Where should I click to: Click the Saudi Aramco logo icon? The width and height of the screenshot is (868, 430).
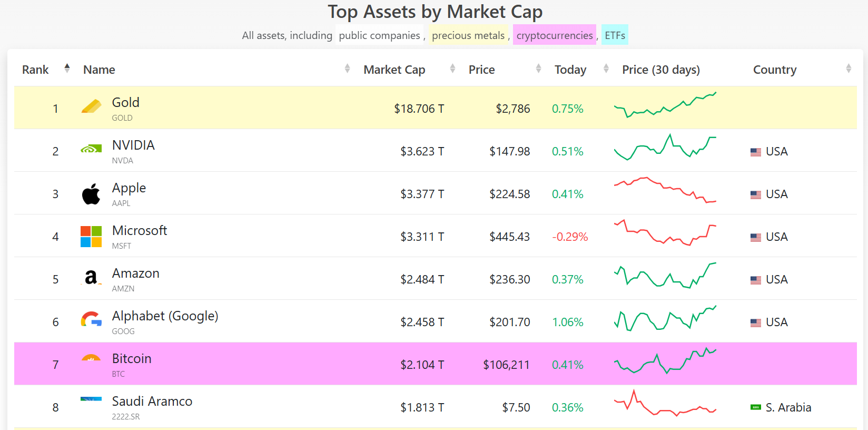tap(91, 399)
